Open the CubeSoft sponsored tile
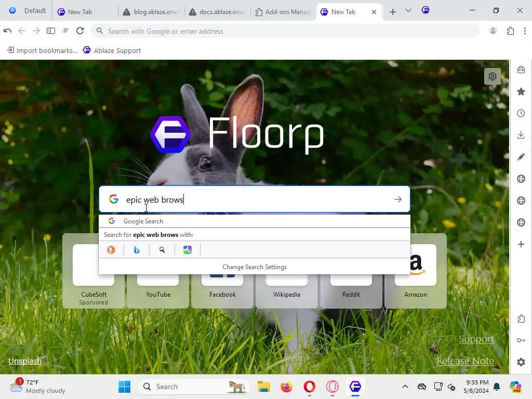Image resolution: width=532 pixels, height=399 pixels. click(94, 271)
